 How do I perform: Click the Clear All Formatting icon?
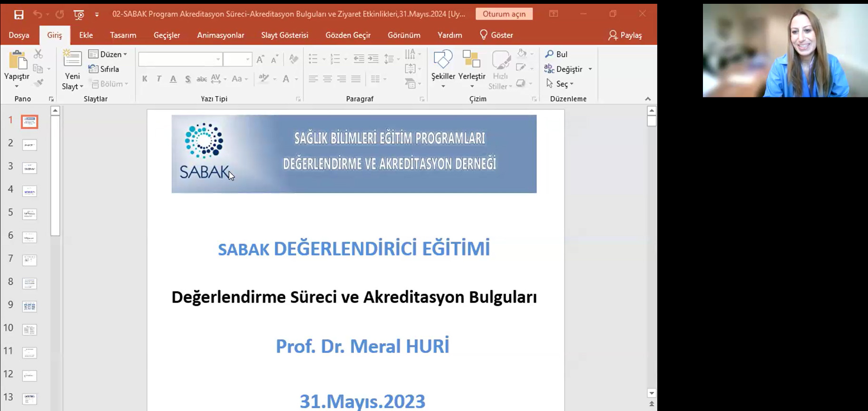pos(294,59)
